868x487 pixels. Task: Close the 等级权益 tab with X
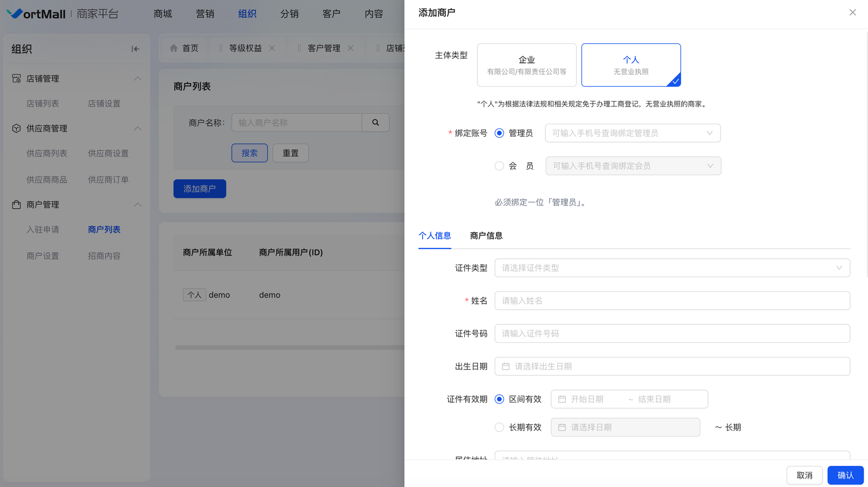pyautogui.click(x=272, y=48)
